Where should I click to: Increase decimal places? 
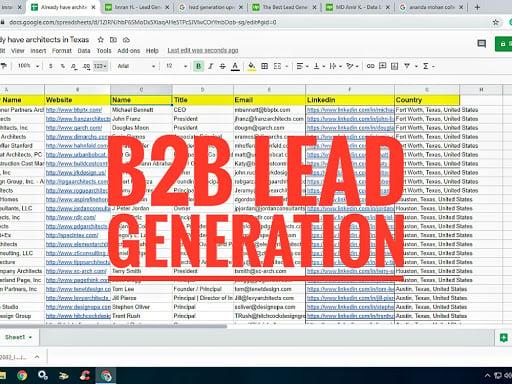pos(86,66)
